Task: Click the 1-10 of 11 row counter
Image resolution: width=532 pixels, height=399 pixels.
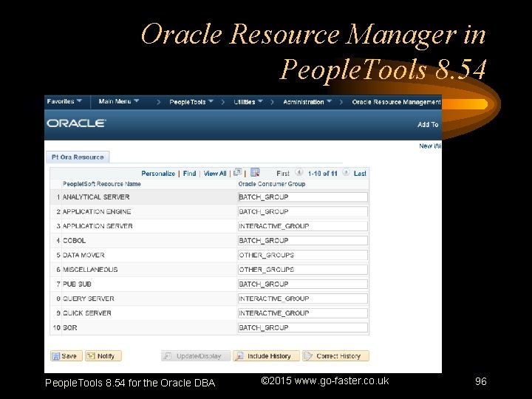Action: pos(322,174)
